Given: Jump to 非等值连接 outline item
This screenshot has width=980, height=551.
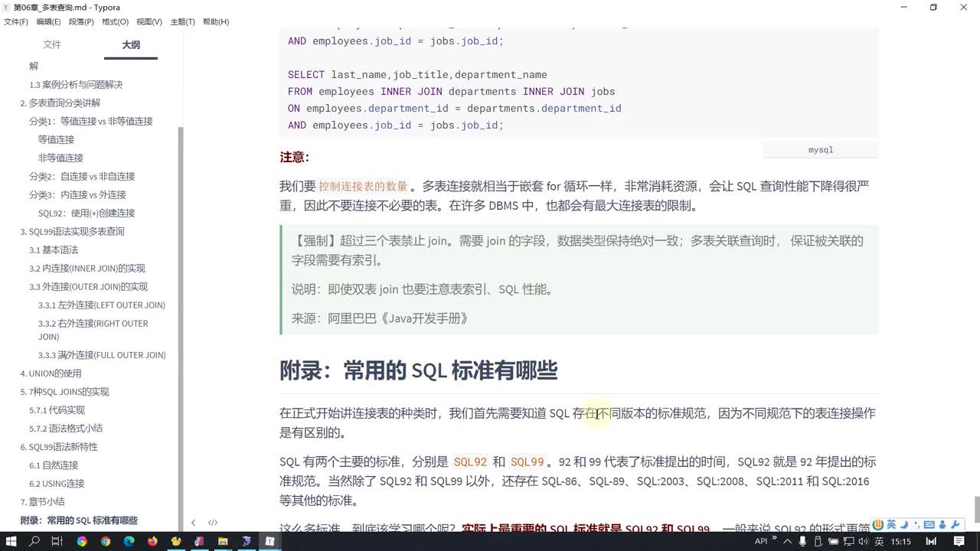Looking at the screenshot, I should pos(60,158).
